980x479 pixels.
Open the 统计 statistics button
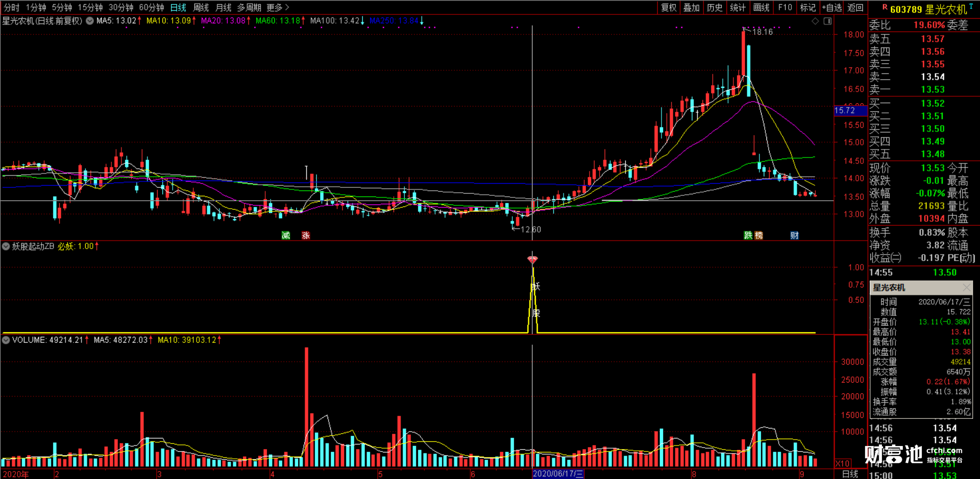pyautogui.click(x=738, y=7)
